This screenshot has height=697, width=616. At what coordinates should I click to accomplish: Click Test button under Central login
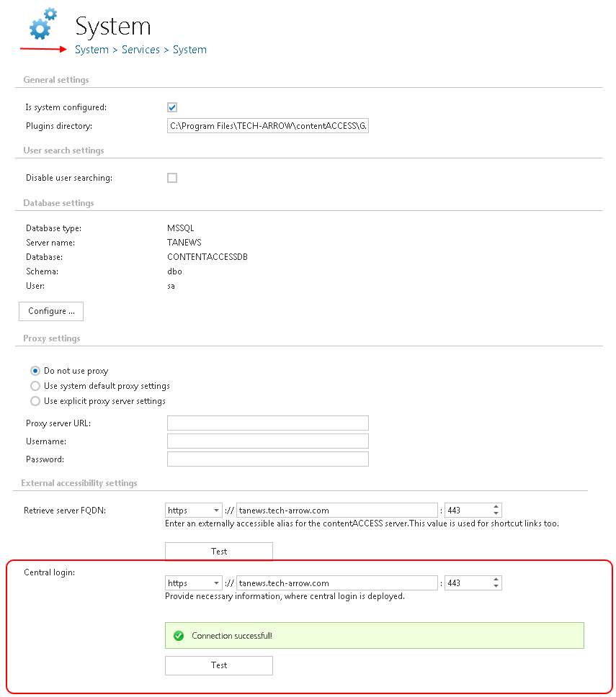tap(219, 665)
